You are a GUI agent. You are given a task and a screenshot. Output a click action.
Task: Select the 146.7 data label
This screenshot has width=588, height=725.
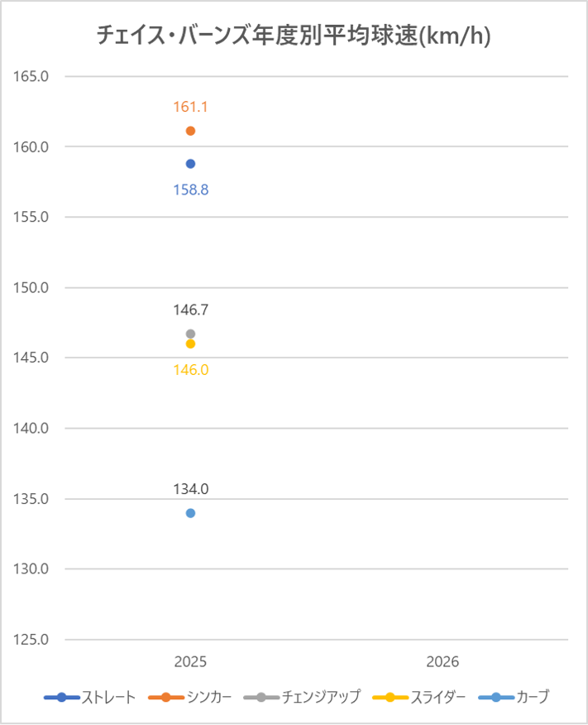(x=190, y=310)
